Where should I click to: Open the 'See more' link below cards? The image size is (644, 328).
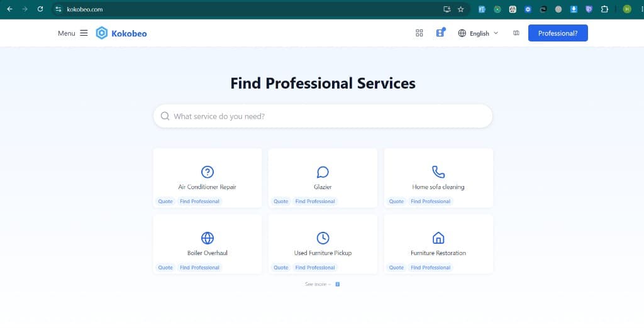pyautogui.click(x=317, y=284)
